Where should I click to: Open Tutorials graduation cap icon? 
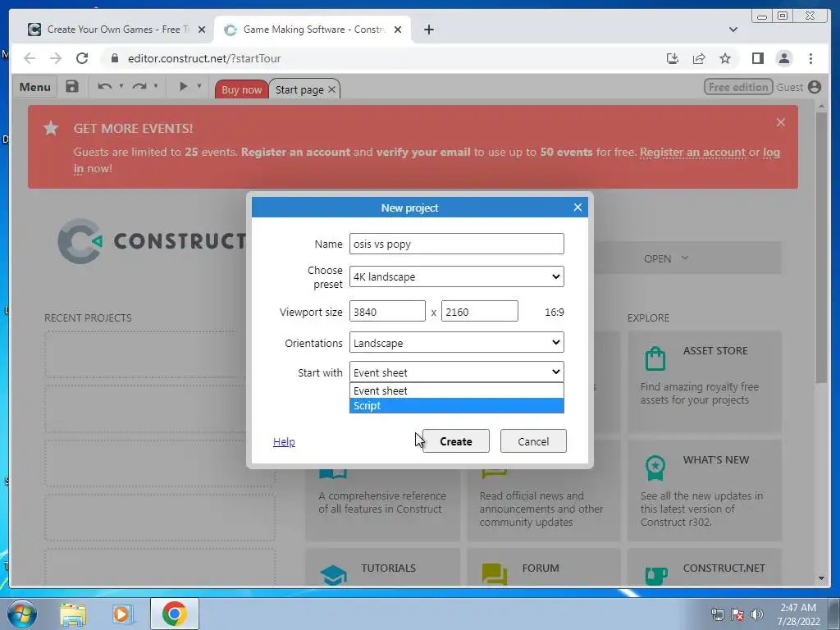point(333,575)
